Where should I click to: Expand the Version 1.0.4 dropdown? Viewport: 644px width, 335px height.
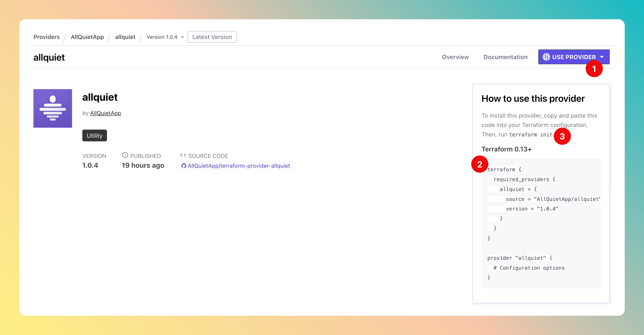click(x=165, y=37)
